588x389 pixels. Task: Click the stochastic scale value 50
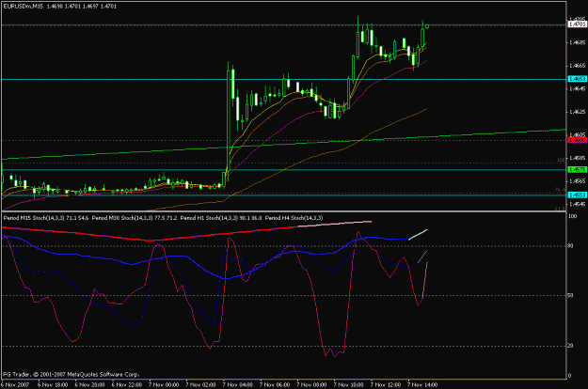point(570,295)
